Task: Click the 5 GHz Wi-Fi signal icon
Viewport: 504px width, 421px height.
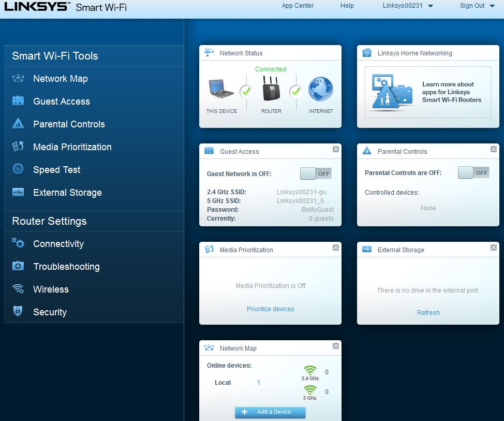Action: (310, 390)
